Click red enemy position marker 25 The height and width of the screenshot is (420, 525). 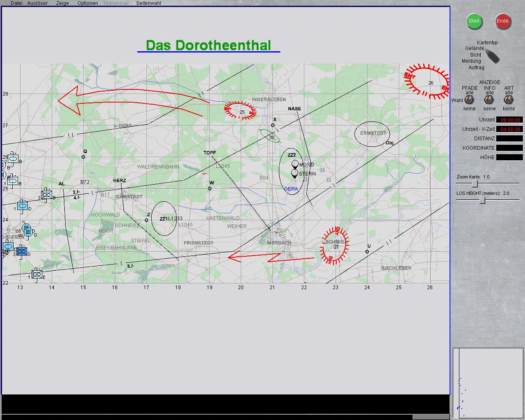coord(240,110)
